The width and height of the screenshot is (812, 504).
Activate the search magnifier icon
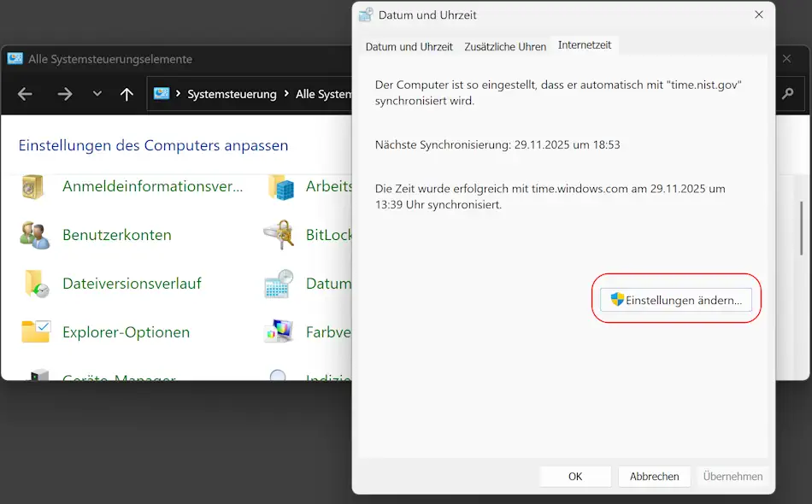(x=787, y=94)
